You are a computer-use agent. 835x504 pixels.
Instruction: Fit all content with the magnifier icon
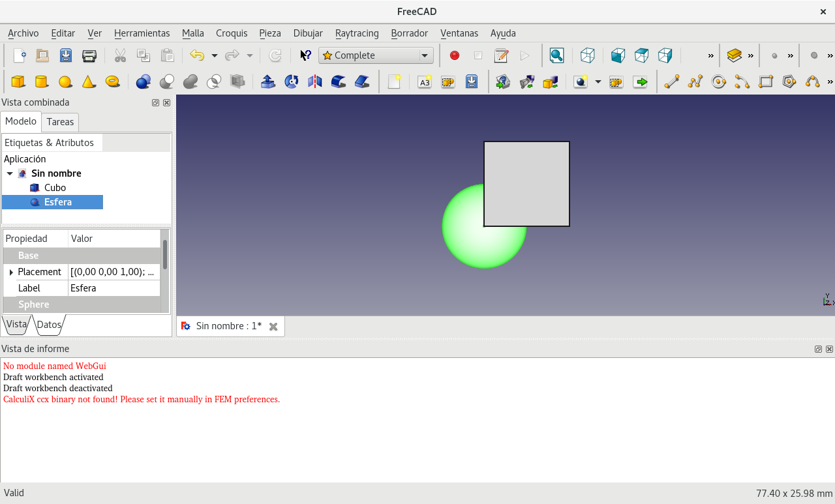[556, 55]
